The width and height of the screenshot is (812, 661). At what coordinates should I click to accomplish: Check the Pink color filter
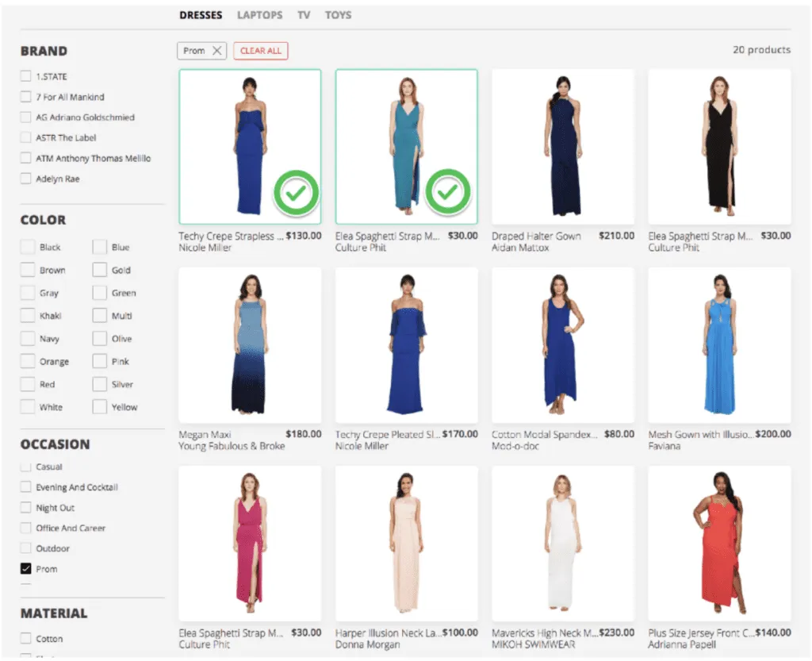point(101,361)
